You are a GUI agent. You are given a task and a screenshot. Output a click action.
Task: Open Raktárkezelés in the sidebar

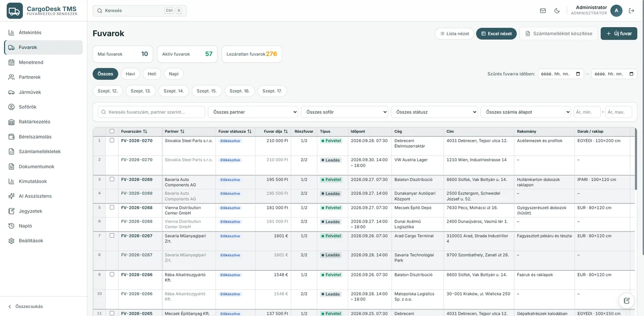(x=43, y=122)
